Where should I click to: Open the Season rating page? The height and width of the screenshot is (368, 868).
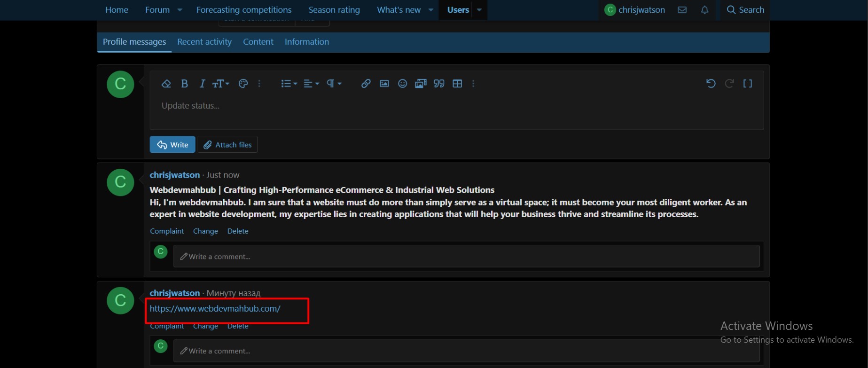coord(334,10)
